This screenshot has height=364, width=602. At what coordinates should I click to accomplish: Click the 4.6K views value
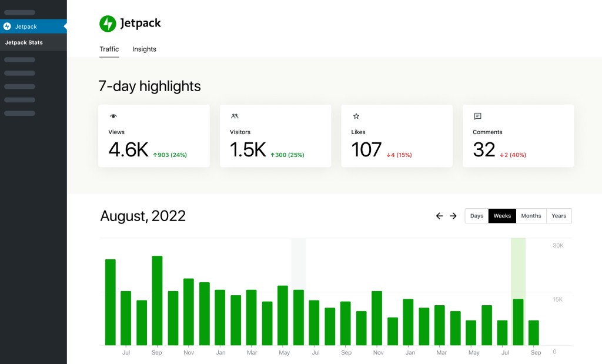(128, 150)
